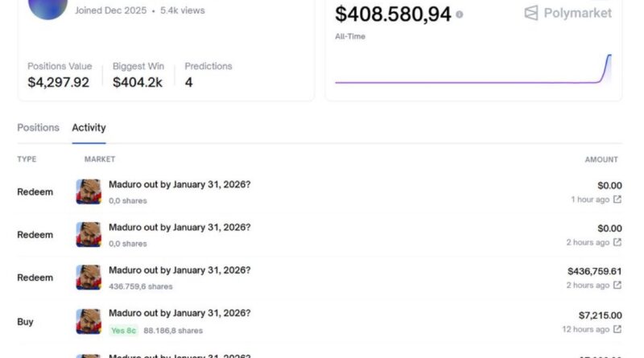The height and width of the screenshot is (358, 644).
Task: Click the profile avatar circle
Action: pyautogui.click(x=47, y=6)
